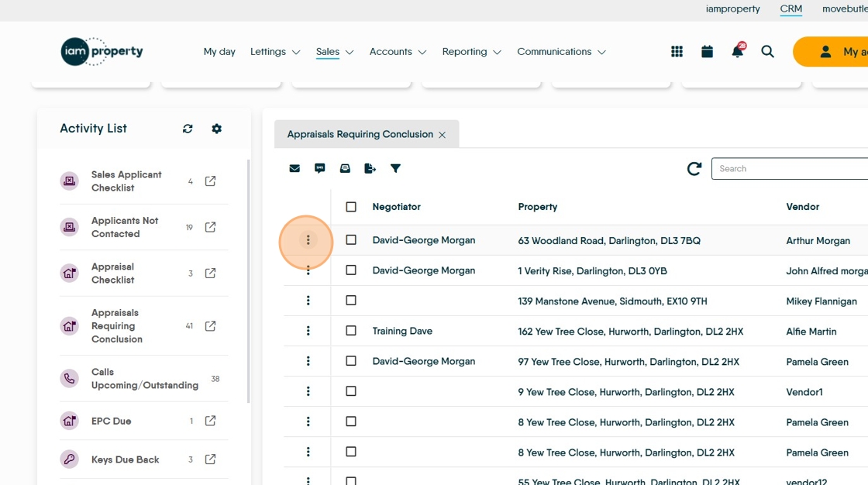Expand the Reporting dropdown menu
Image resolution: width=868 pixels, height=485 pixels.
472,51
